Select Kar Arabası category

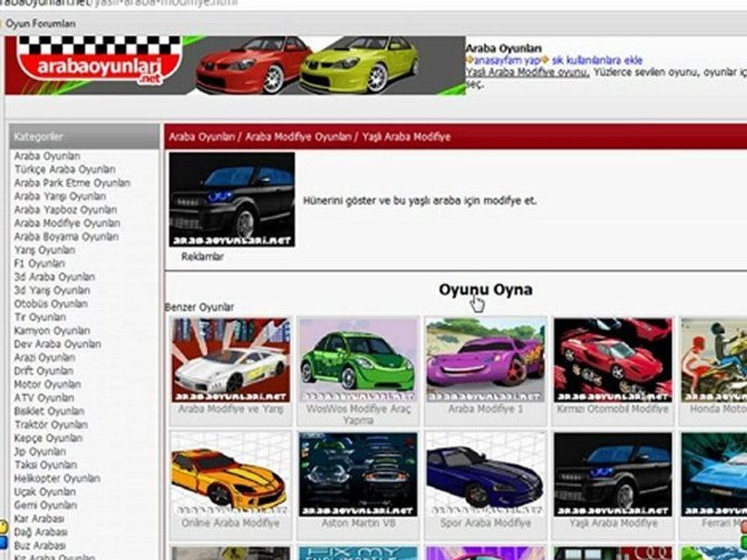point(39,518)
